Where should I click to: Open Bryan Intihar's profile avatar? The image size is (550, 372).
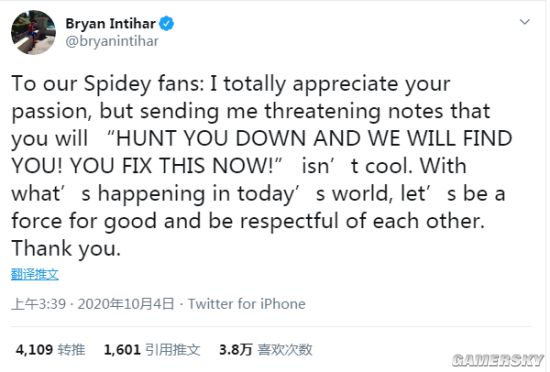33,32
